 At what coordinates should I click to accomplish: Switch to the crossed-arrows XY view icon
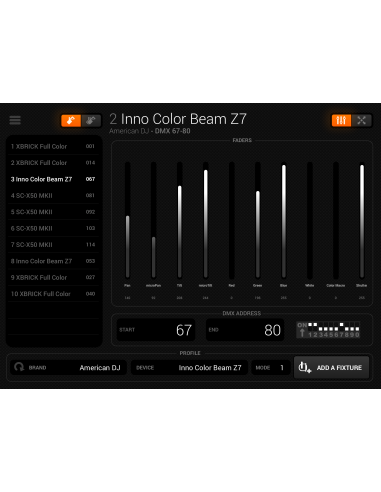tap(362, 120)
